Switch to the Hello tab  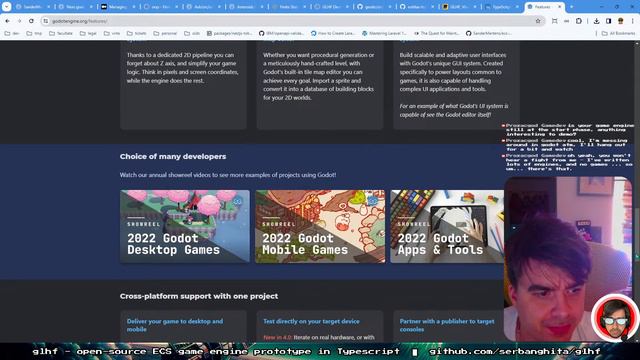point(288,7)
